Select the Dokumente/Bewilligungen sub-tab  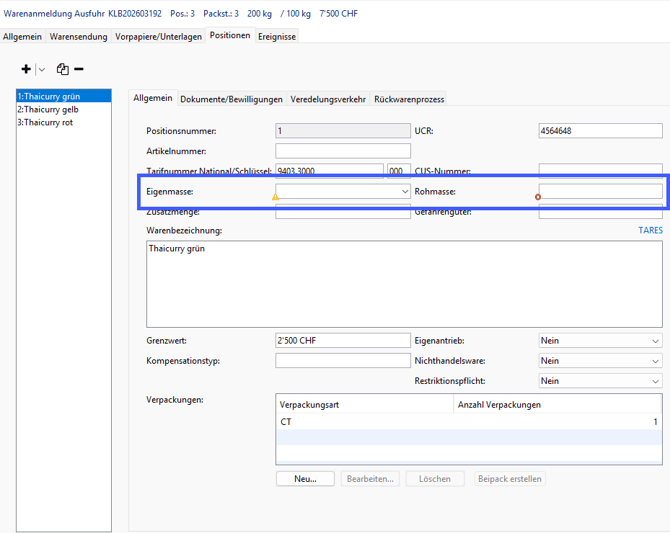(x=232, y=99)
